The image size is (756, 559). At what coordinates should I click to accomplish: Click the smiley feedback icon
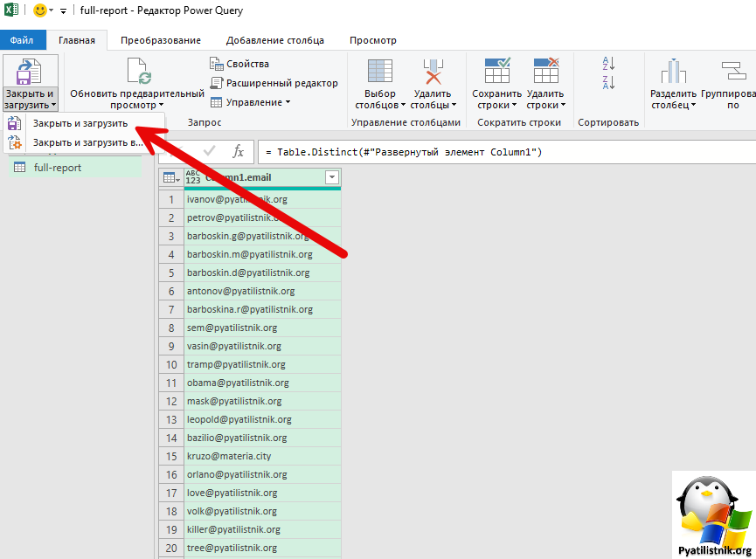click(40, 10)
